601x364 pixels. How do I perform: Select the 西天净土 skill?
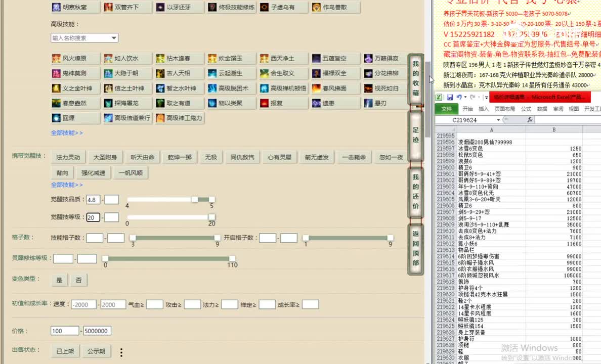[x=283, y=58]
